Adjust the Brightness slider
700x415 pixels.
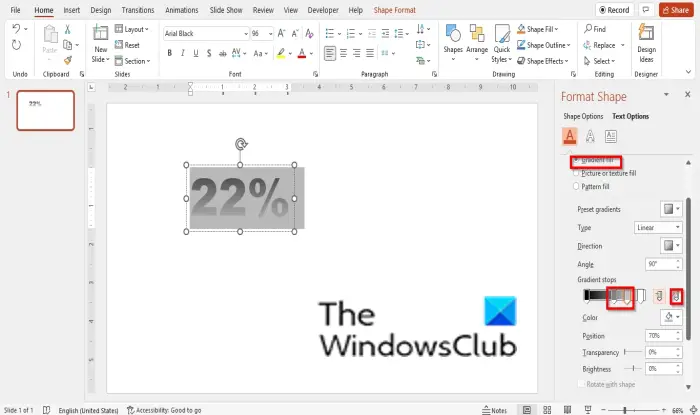coord(633,369)
